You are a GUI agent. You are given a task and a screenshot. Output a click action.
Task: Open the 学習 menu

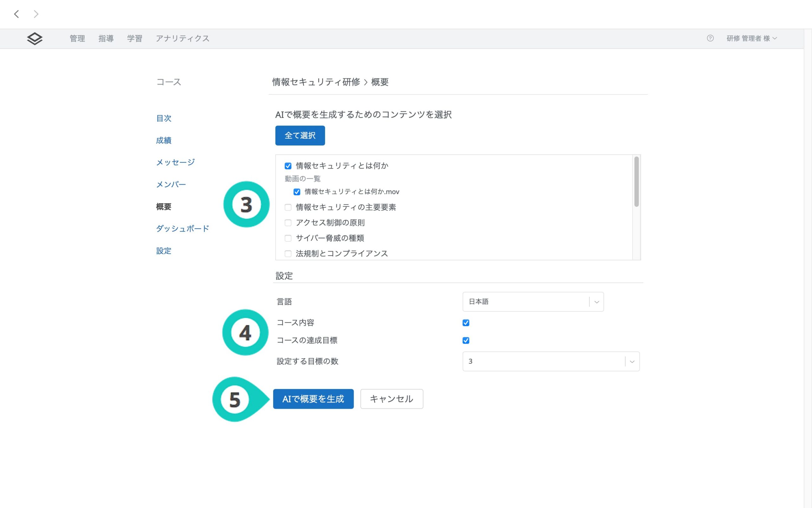coord(134,39)
